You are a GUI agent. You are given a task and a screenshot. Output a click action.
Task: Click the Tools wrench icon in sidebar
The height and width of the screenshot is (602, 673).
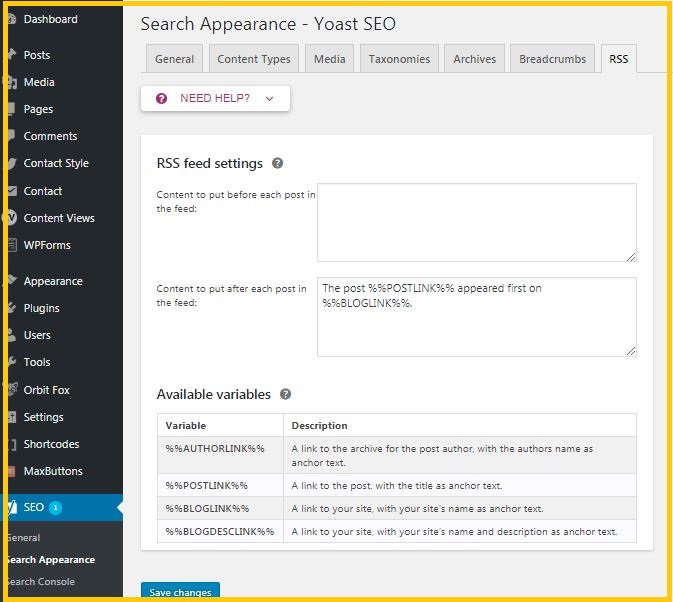point(12,362)
